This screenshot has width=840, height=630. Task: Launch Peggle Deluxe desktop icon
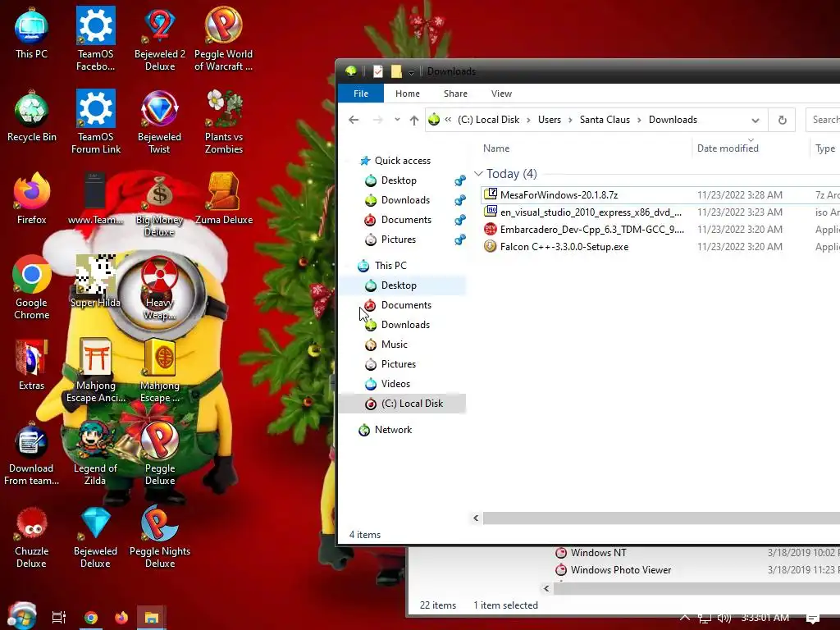click(160, 453)
